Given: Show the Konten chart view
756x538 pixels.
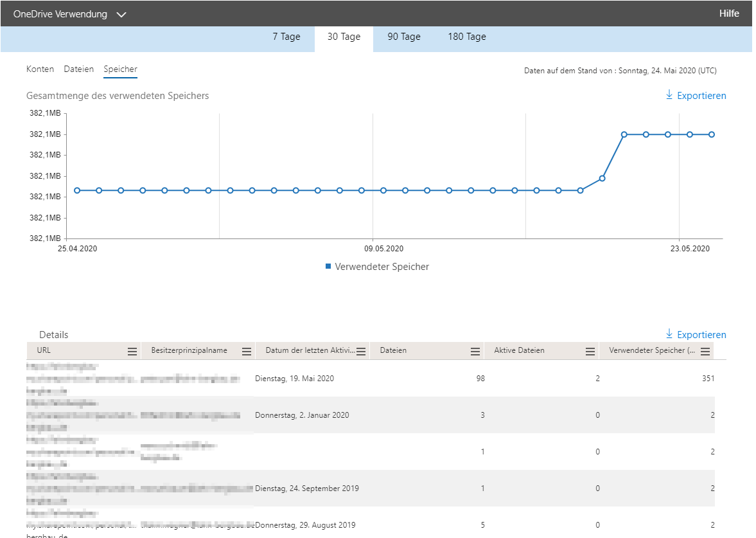Looking at the screenshot, I should click(x=40, y=69).
